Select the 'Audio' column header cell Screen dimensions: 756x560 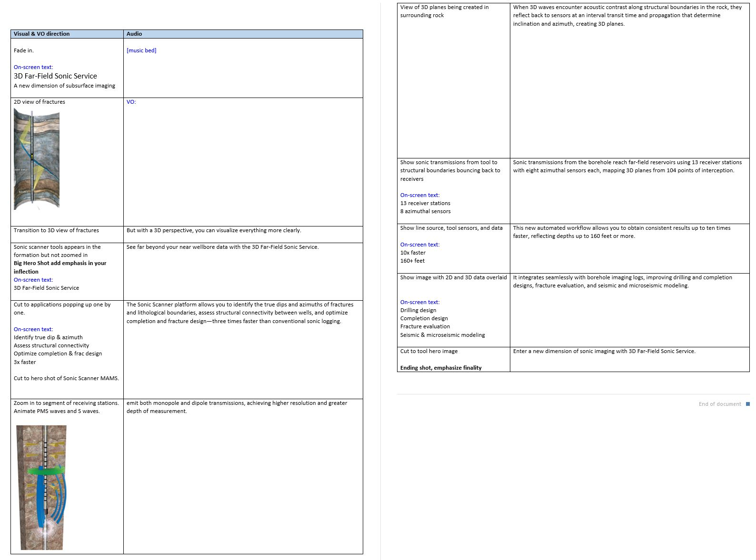pos(243,34)
